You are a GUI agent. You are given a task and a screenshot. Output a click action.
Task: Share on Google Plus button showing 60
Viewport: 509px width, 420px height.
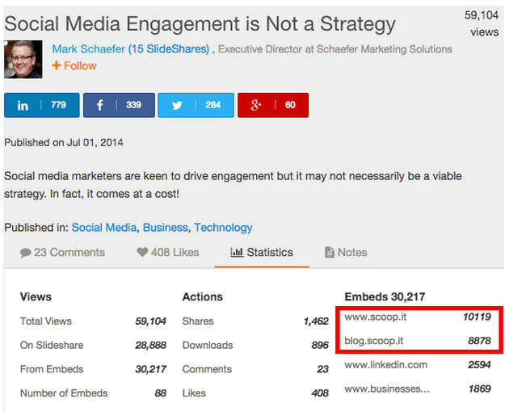273,105
